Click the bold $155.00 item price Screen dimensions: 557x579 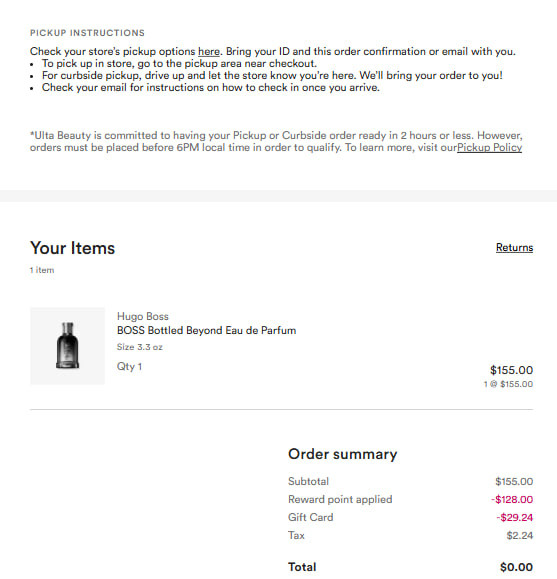[512, 370]
